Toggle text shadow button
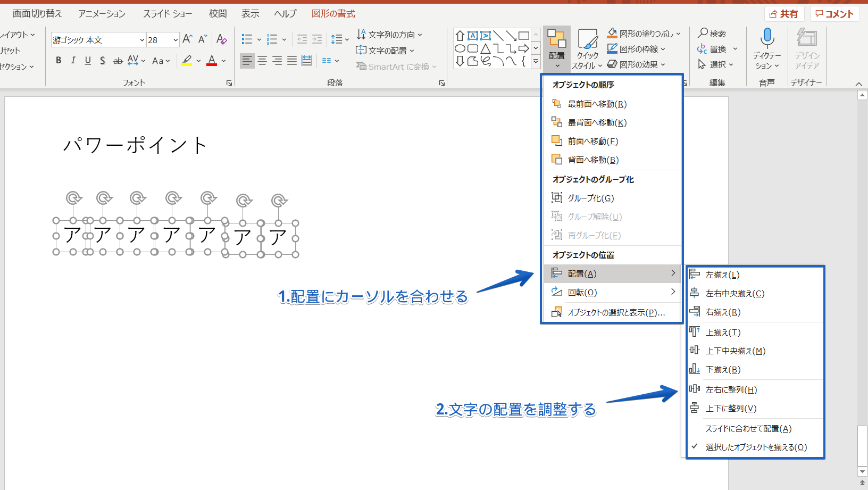 (103, 61)
